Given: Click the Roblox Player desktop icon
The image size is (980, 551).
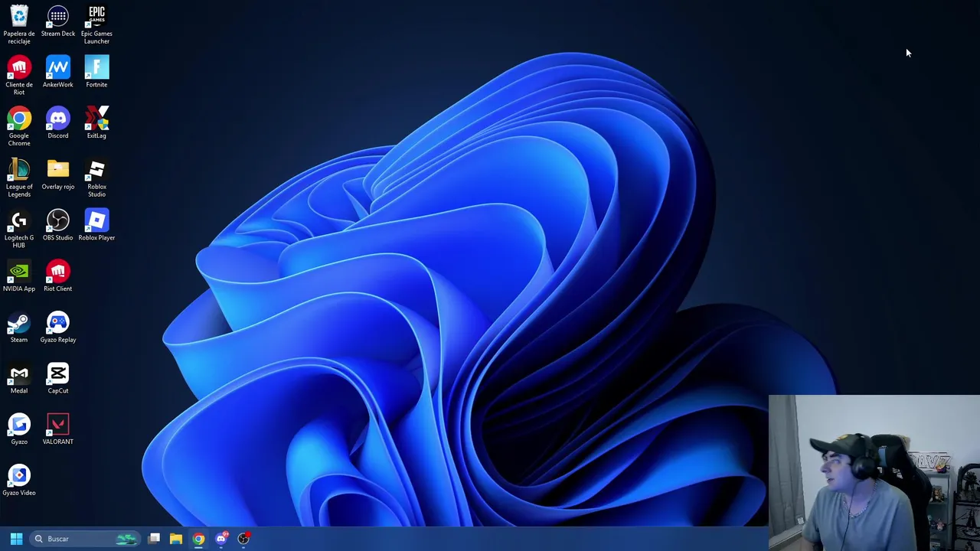Looking at the screenshot, I should click(96, 225).
